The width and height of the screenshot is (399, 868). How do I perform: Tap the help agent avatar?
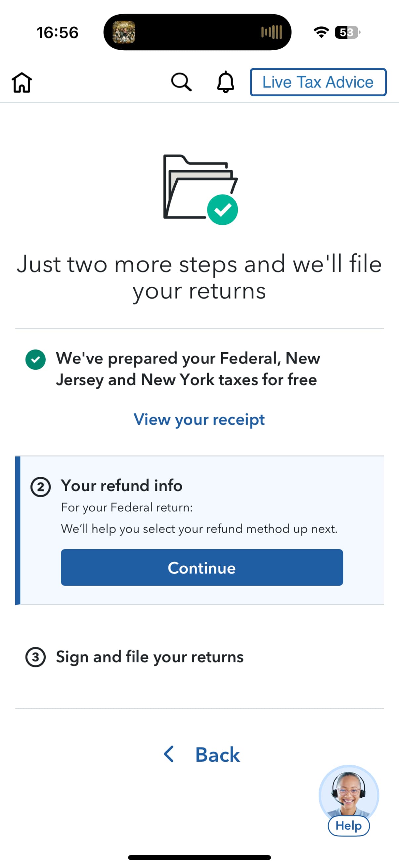point(348,792)
